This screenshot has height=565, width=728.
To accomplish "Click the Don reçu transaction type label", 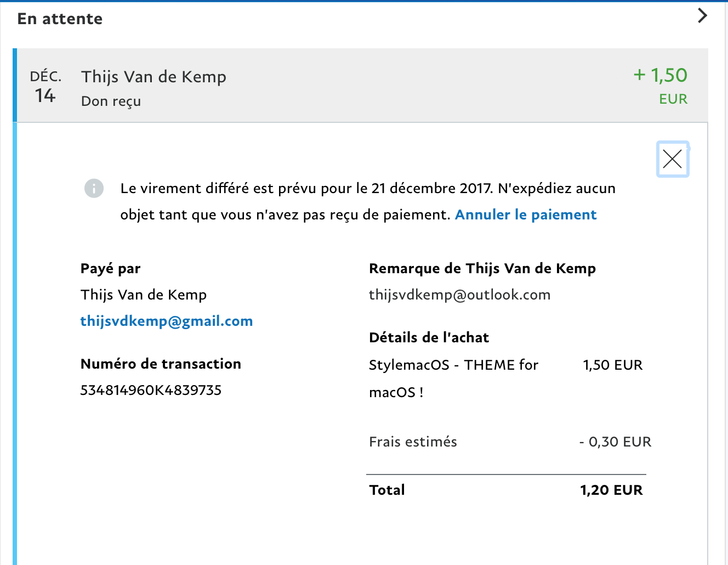I will [x=111, y=101].
